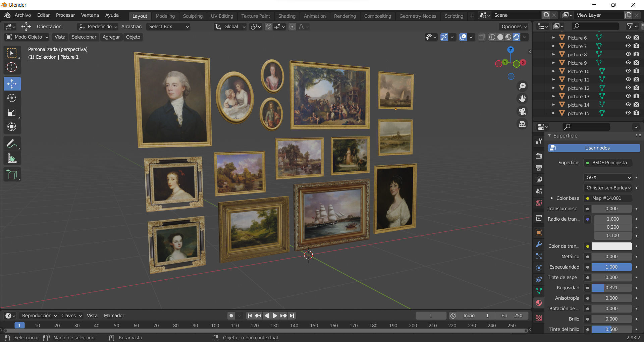
Task: Open the Editar menu
Action: (x=43, y=15)
